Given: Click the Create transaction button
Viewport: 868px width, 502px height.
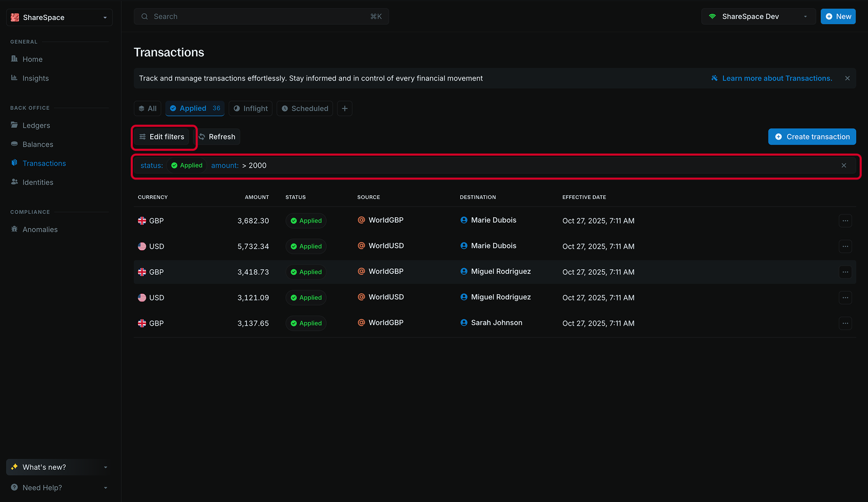Looking at the screenshot, I should click(812, 136).
